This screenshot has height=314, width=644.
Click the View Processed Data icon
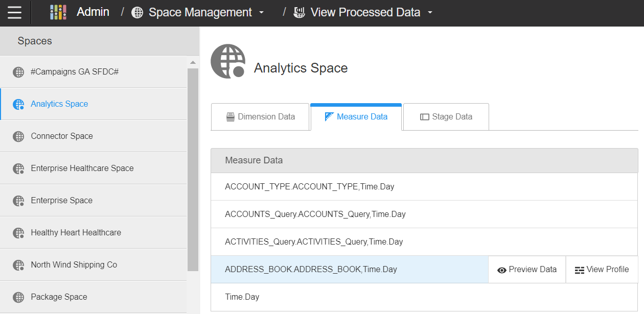pos(300,13)
